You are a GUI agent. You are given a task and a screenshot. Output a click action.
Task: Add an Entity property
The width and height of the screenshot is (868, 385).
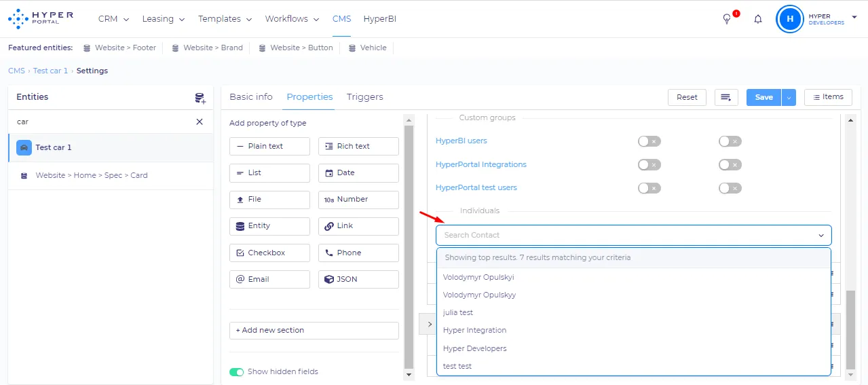coord(269,225)
